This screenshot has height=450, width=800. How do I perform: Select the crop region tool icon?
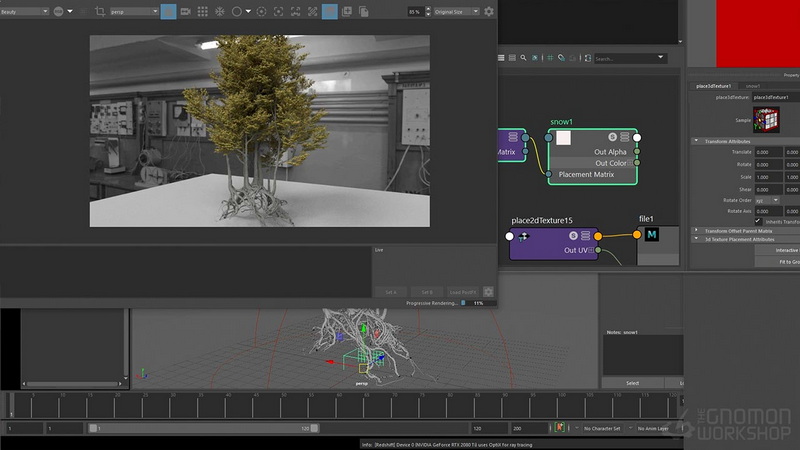[100, 11]
